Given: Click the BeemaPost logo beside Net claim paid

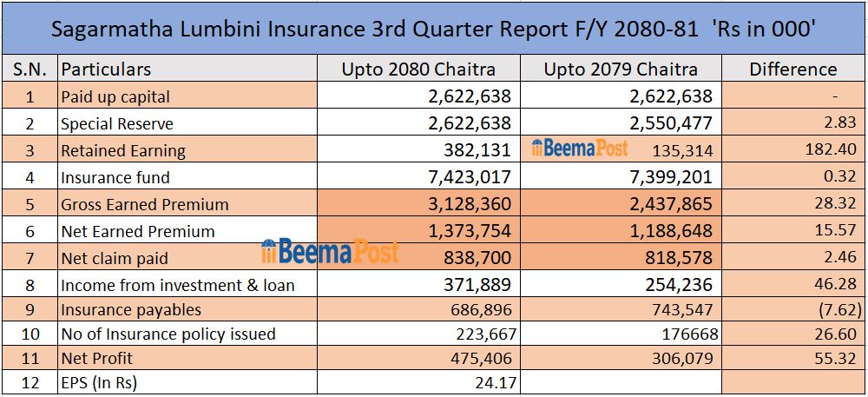Looking at the screenshot, I should click(x=330, y=252).
